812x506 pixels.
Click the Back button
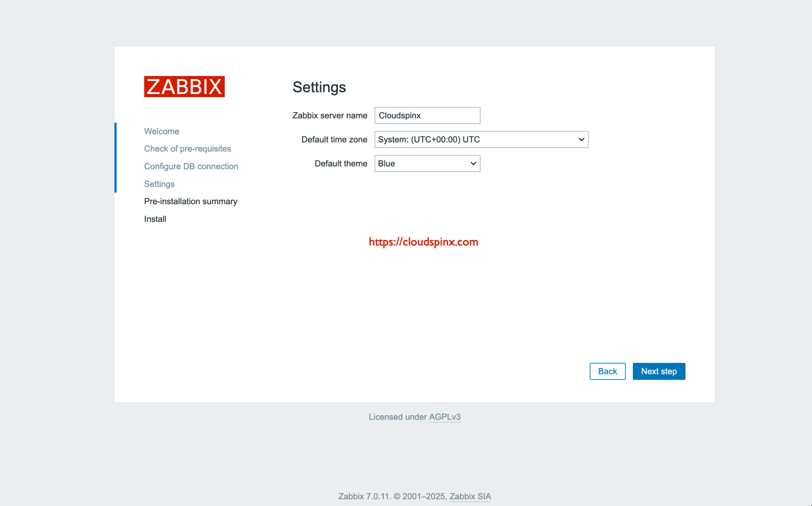click(x=607, y=371)
